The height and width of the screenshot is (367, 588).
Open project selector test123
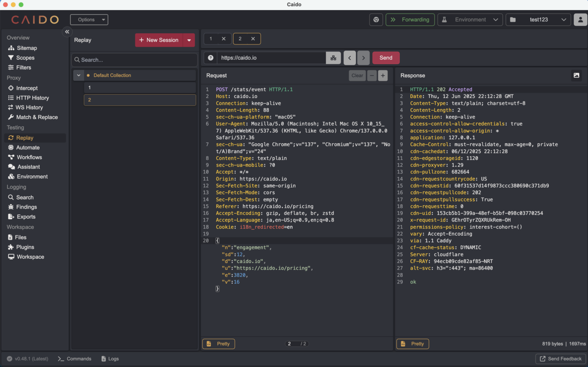538,20
